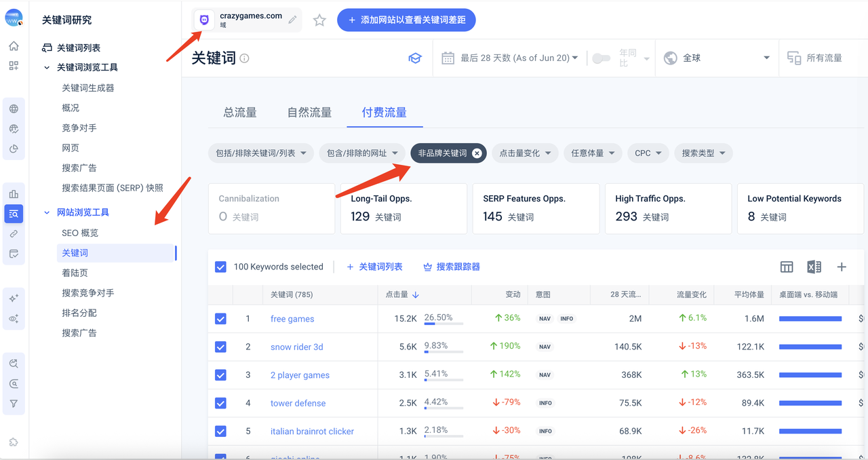This screenshot has height=460, width=868.
Task: Click the plus icon above table
Action: 842,267
